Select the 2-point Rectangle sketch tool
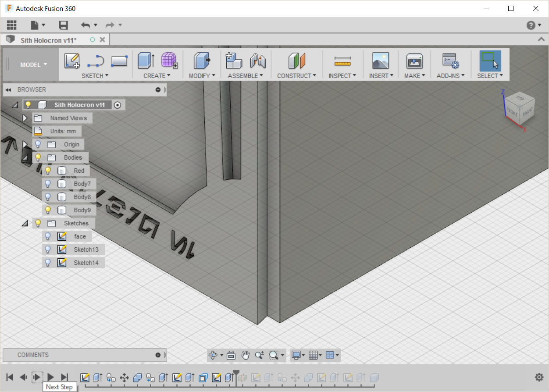549x392 pixels. 119,61
